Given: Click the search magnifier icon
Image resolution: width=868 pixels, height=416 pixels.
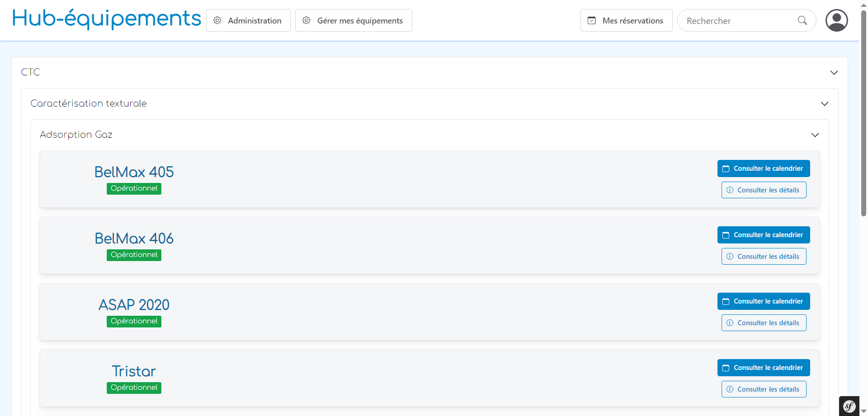Looking at the screenshot, I should pyautogui.click(x=803, y=20).
